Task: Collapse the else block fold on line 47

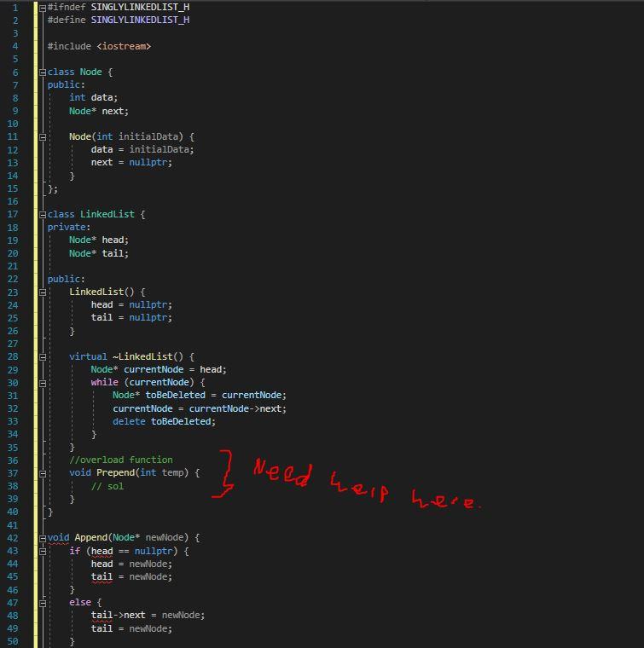Action: 43,603
